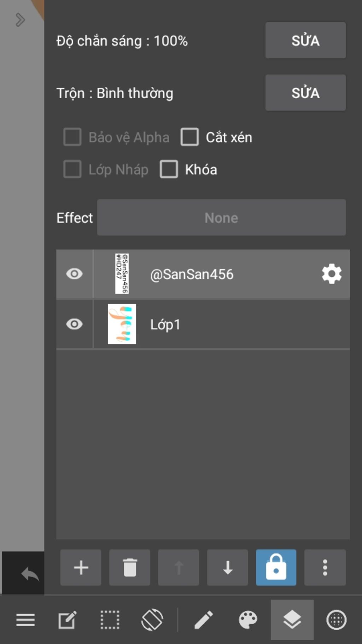Move layer down with arrow button

pyautogui.click(x=227, y=568)
